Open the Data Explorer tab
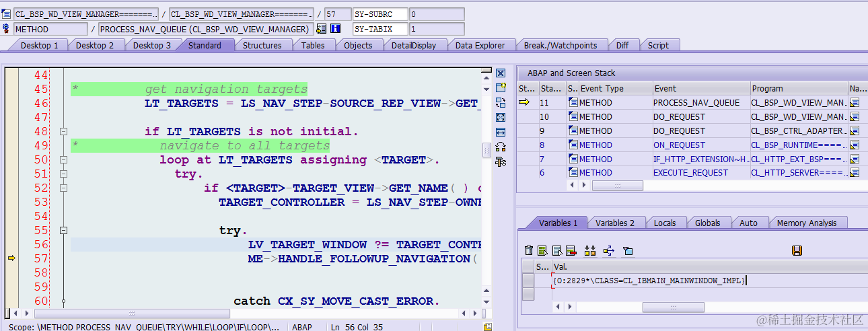This screenshot has height=331, width=868. [480, 45]
